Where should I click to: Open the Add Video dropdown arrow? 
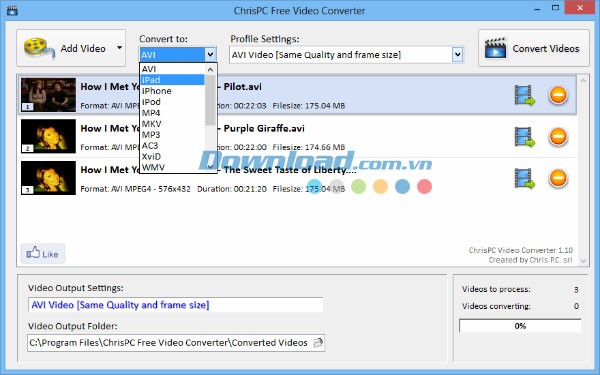pyautogui.click(x=119, y=48)
